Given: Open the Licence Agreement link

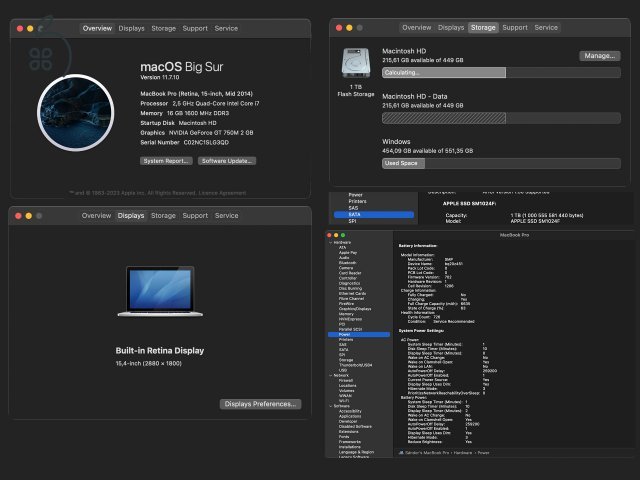Looking at the screenshot, I should click(x=222, y=193).
